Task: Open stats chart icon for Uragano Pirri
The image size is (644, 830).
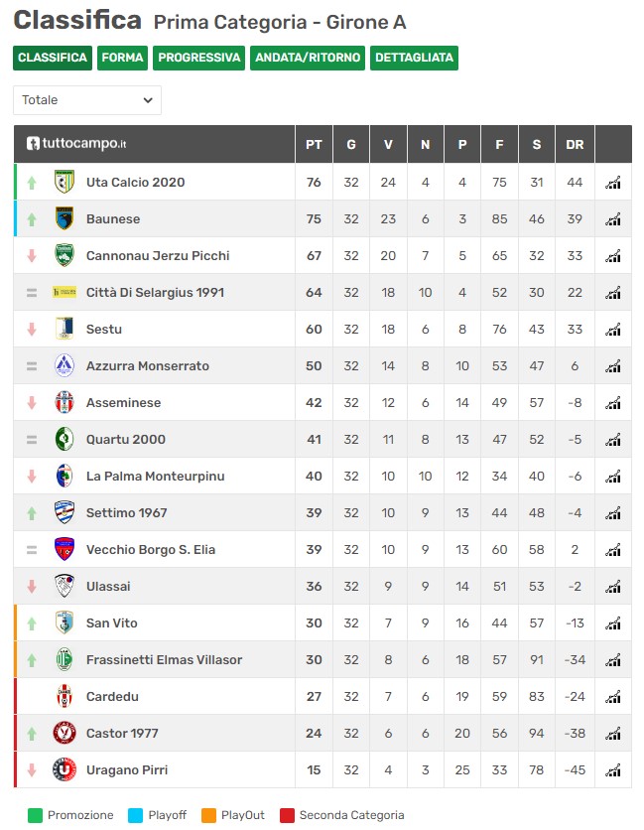Action: pos(613,770)
